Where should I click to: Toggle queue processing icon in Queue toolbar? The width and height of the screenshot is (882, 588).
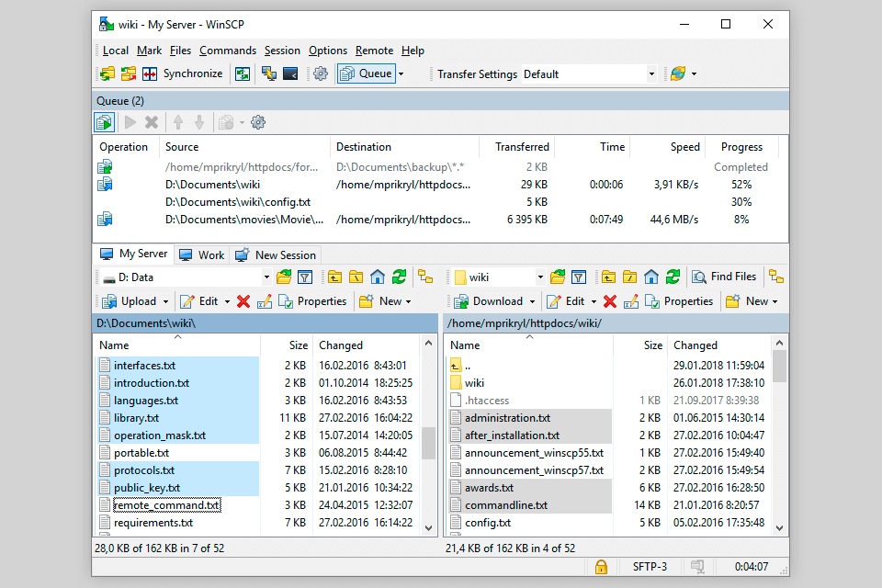pyautogui.click(x=105, y=122)
